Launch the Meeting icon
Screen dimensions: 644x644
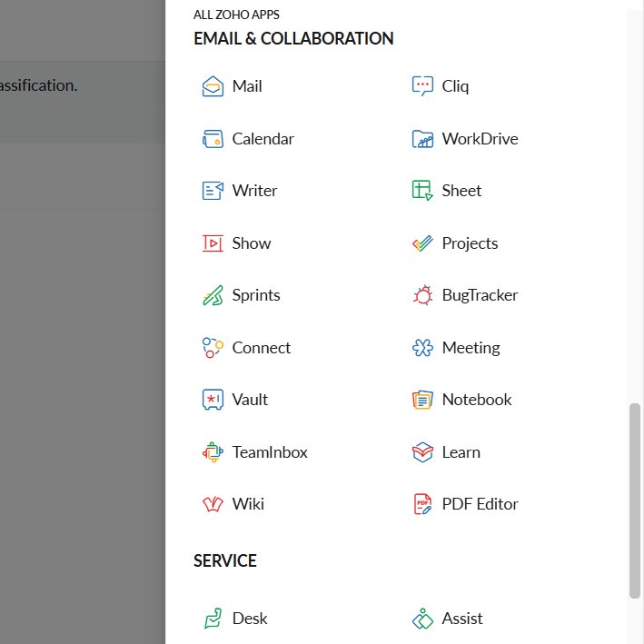(x=422, y=348)
